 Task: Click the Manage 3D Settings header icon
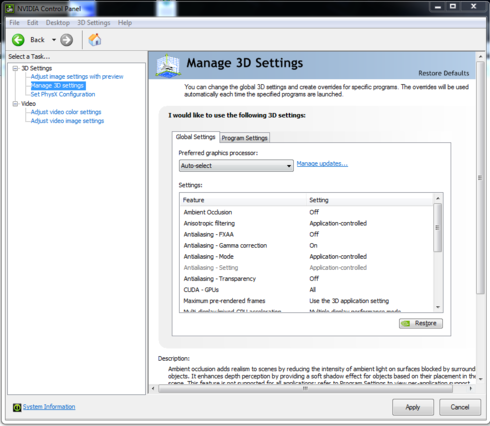pyautogui.click(x=168, y=65)
